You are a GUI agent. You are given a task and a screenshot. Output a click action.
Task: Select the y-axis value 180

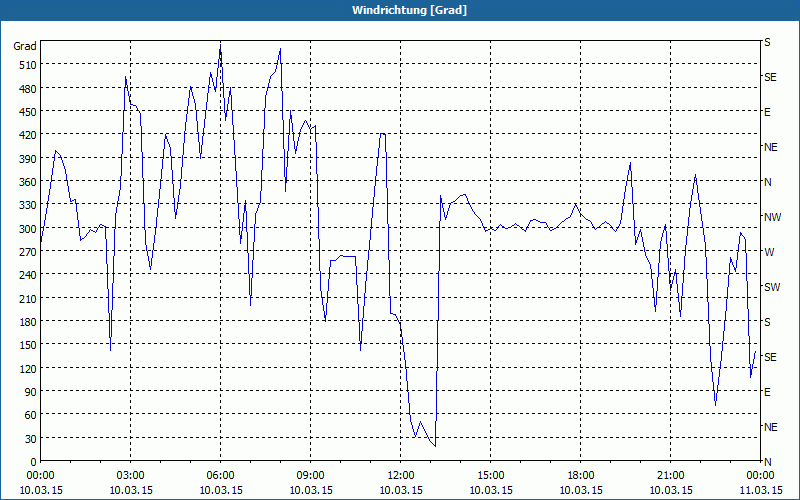tap(28, 322)
